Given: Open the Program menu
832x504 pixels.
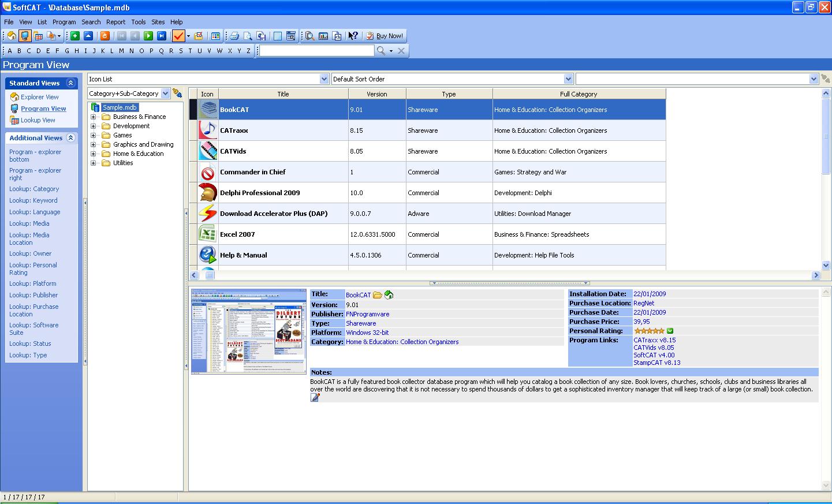Looking at the screenshot, I should pyautogui.click(x=64, y=22).
